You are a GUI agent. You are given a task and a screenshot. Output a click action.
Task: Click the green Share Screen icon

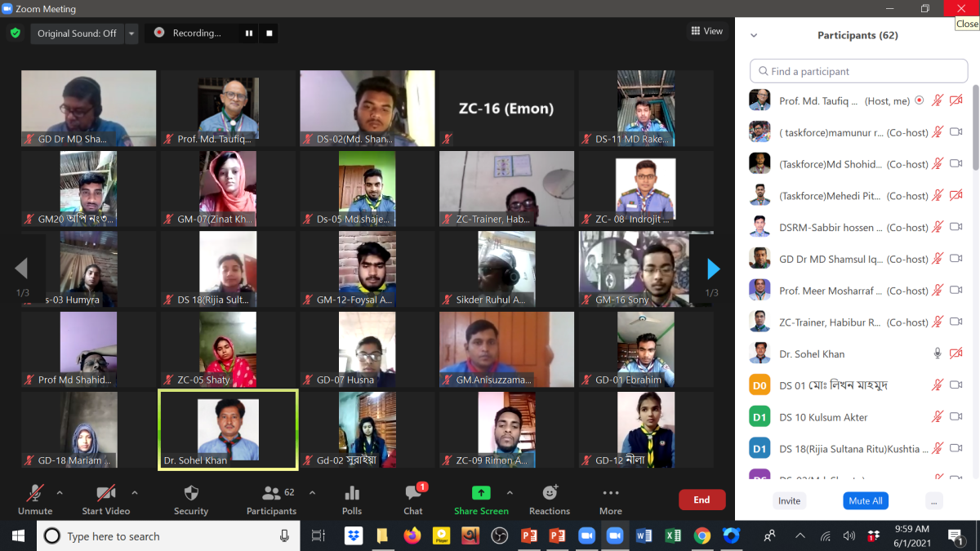(481, 493)
